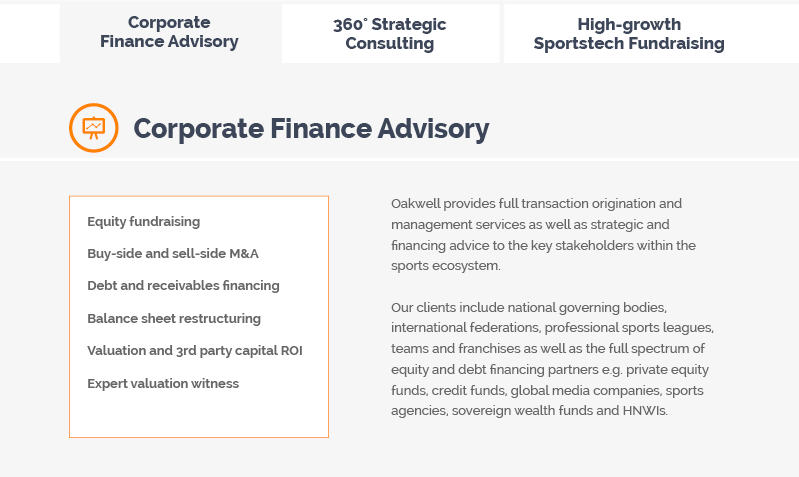The height and width of the screenshot is (477, 799).
Task: Click the paragraph starting Our clients include
Action: [552, 359]
